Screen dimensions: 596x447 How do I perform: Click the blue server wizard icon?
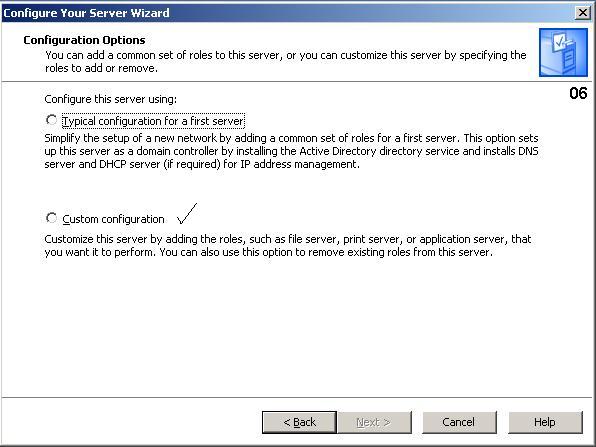pyautogui.click(x=563, y=52)
